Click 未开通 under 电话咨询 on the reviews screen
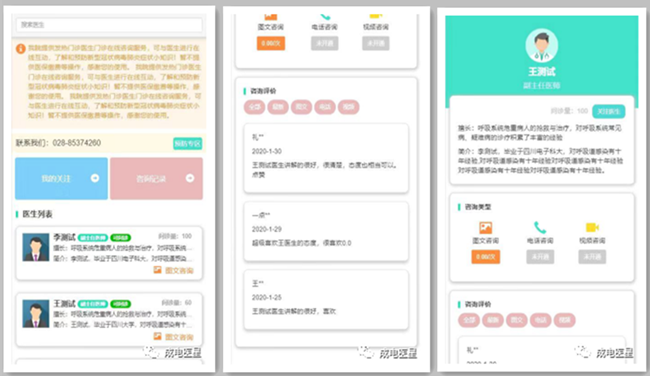650x376 pixels. (324, 43)
